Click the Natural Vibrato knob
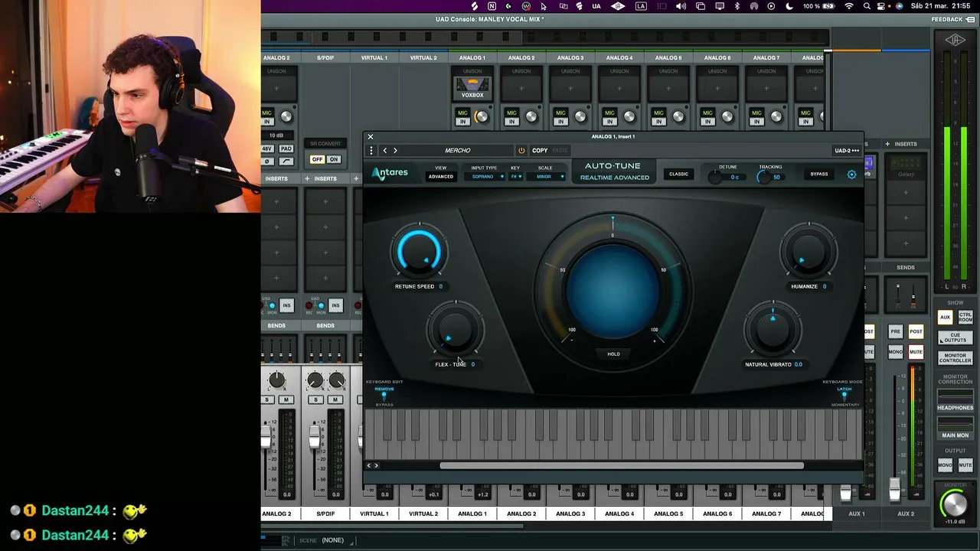Screen dimensions: 980x551 (773, 329)
